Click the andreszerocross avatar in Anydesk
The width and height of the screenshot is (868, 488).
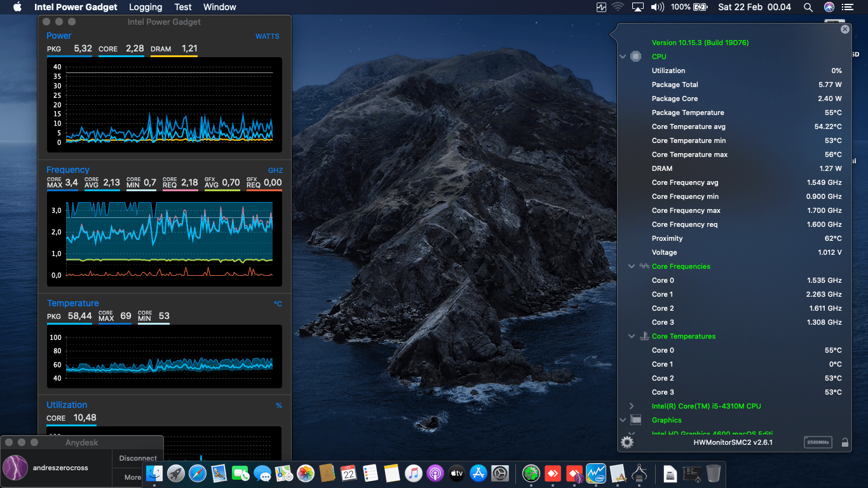[15, 468]
